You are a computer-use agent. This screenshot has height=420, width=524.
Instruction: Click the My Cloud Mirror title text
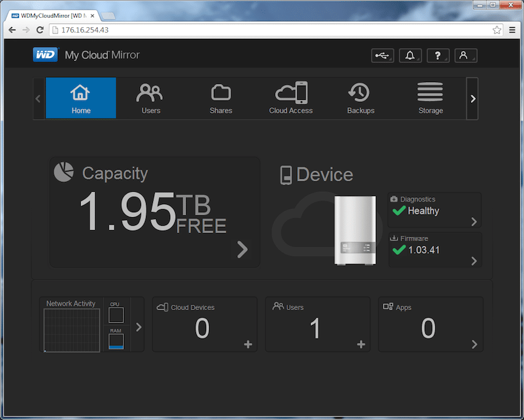coord(102,55)
